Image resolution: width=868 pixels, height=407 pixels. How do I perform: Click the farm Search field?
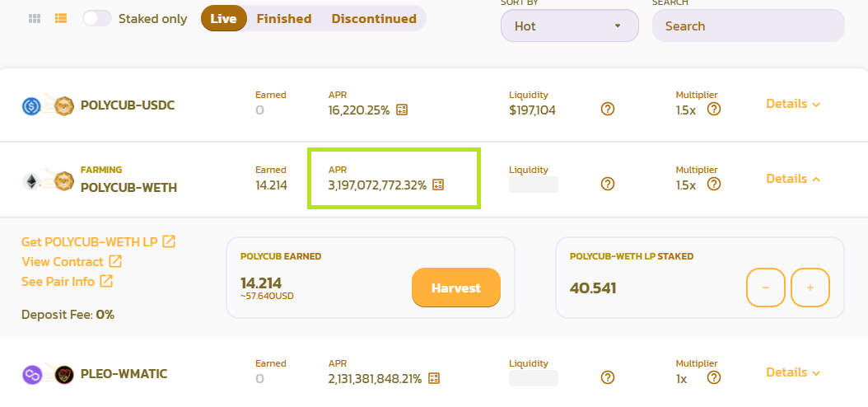[749, 26]
